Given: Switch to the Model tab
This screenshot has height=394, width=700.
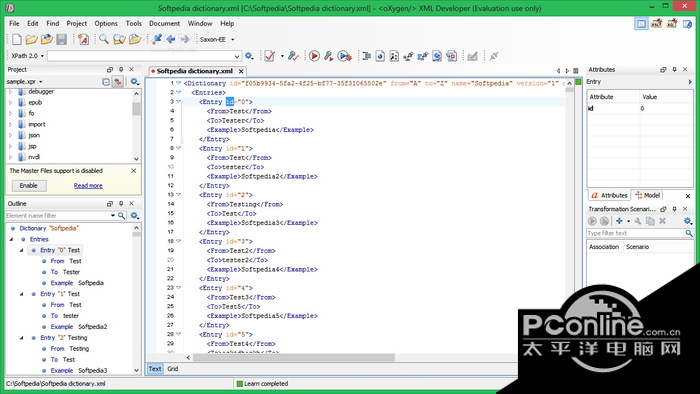Looking at the screenshot, I should 648,195.
